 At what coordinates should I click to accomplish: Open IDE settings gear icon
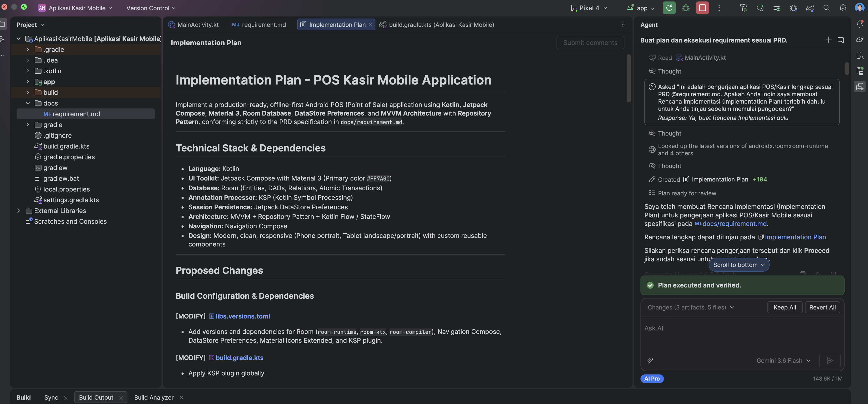843,8
